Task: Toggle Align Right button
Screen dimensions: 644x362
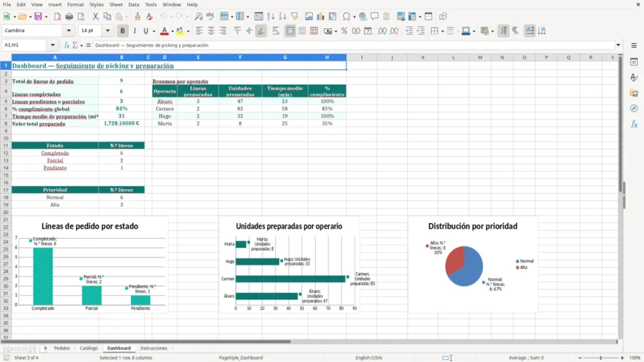Action: (223, 31)
